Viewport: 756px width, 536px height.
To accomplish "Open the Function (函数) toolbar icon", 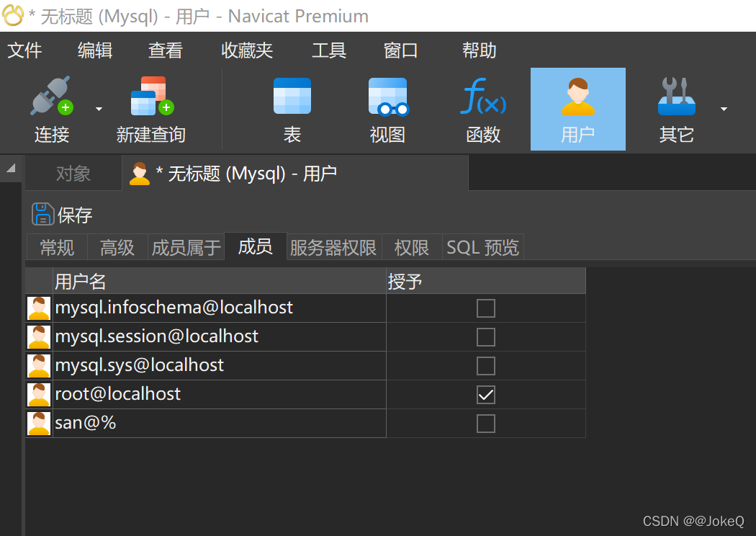I will coord(483,96).
